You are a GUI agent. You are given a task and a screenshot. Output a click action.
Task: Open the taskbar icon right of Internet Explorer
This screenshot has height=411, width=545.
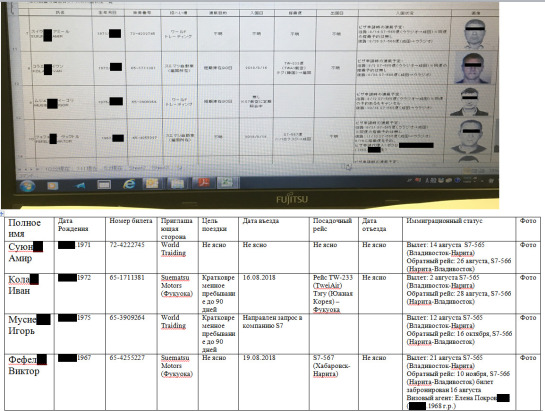coord(152,183)
